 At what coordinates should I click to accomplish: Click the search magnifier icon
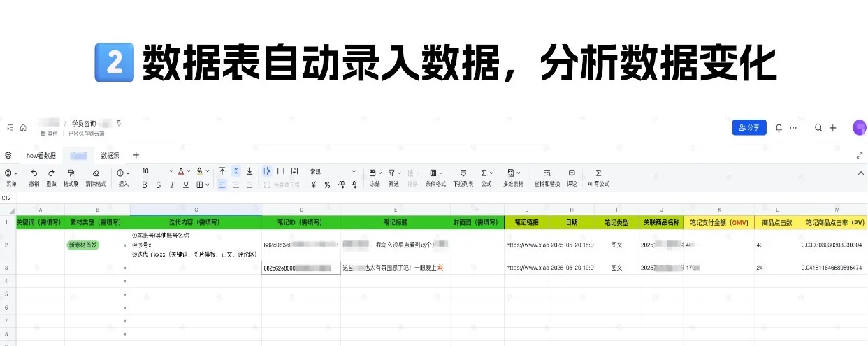(x=818, y=128)
